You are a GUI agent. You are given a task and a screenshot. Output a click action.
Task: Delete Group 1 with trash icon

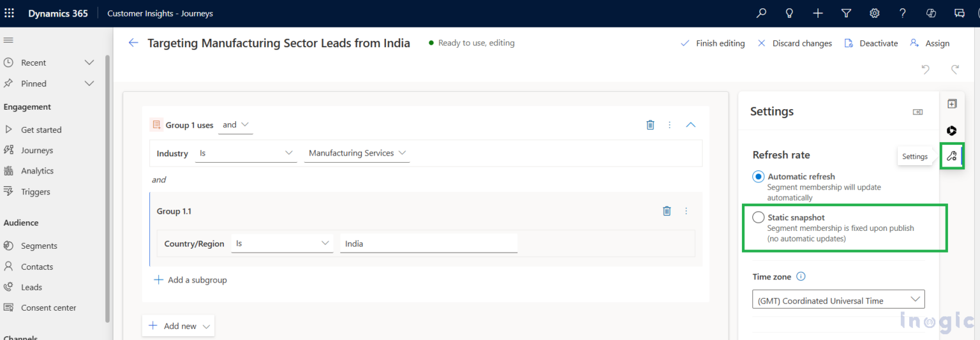[650, 125]
